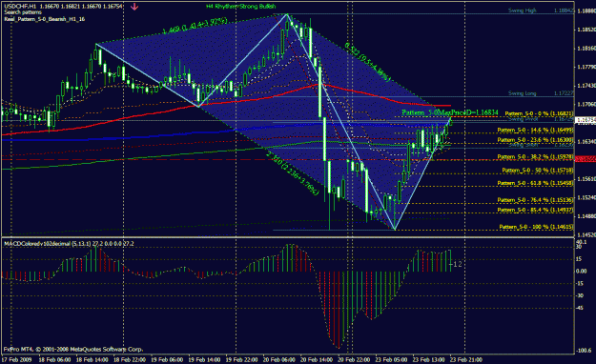
Task: Click the '20 Feb 14:00' time axis label
Action: point(317,359)
